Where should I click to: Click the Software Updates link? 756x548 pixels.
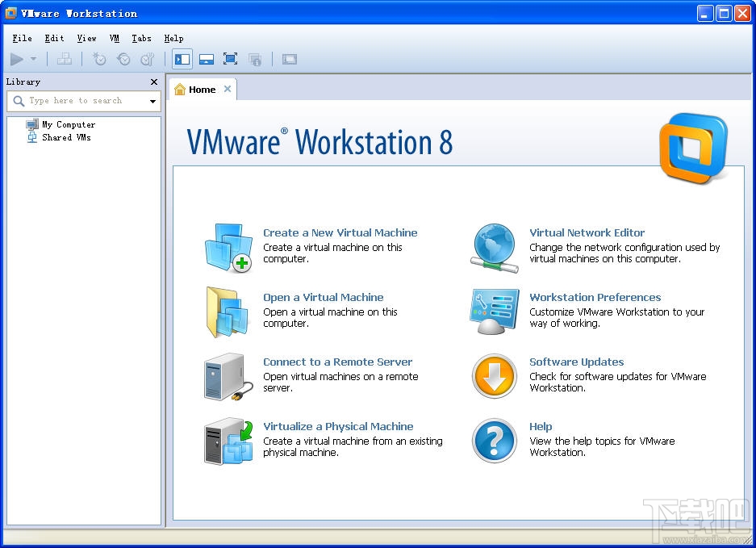(x=577, y=362)
